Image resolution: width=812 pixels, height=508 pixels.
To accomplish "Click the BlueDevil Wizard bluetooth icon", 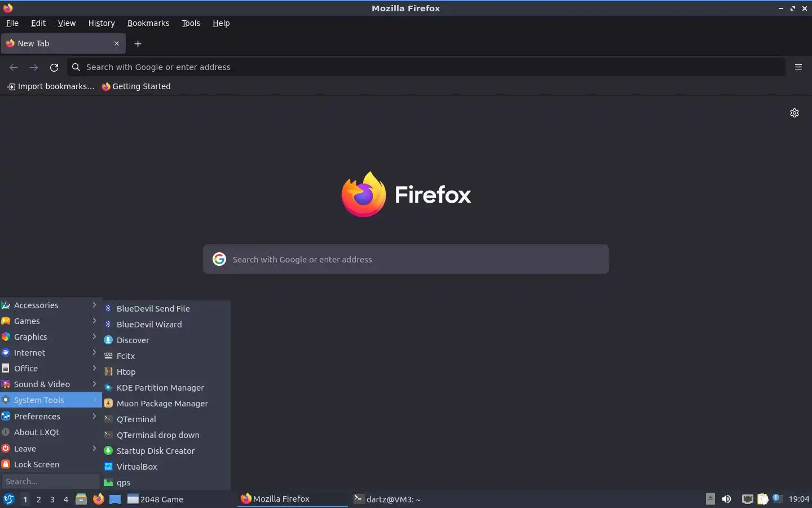I will pos(108,324).
